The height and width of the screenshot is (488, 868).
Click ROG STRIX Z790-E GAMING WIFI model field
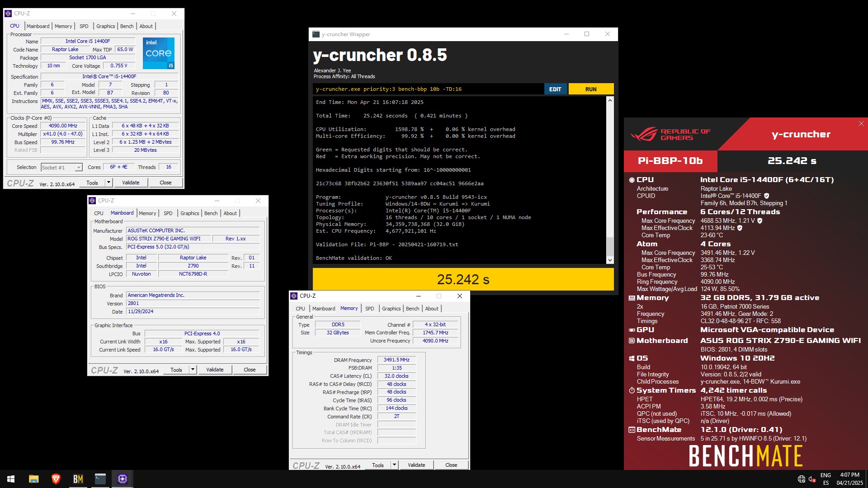tap(169, 239)
